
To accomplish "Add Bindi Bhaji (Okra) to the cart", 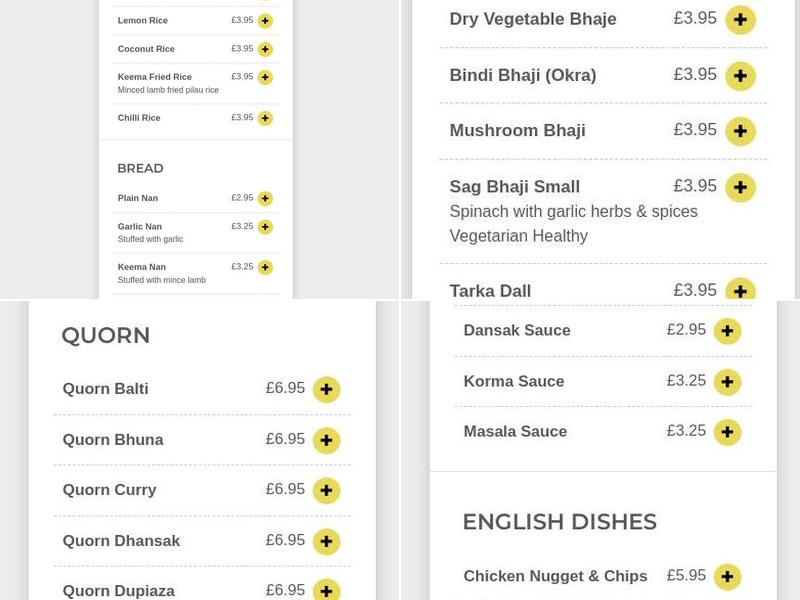I will pyautogui.click(x=740, y=75).
